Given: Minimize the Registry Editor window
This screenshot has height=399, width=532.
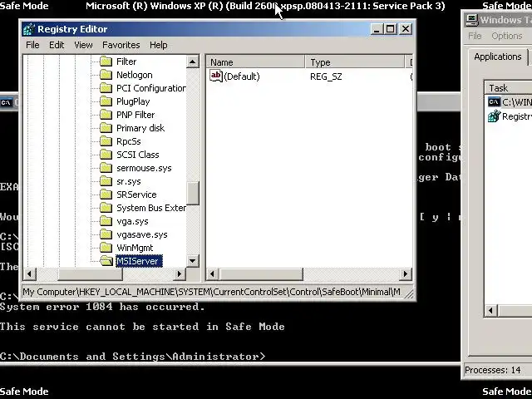Looking at the screenshot, I should [376, 29].
